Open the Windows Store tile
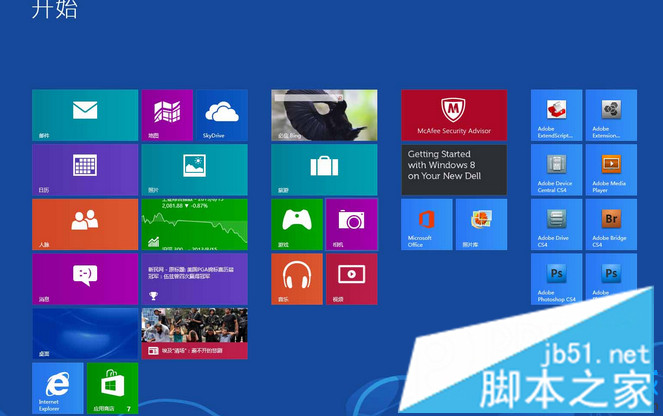This screenshot has width=663, height=416. tap(112, 388)
